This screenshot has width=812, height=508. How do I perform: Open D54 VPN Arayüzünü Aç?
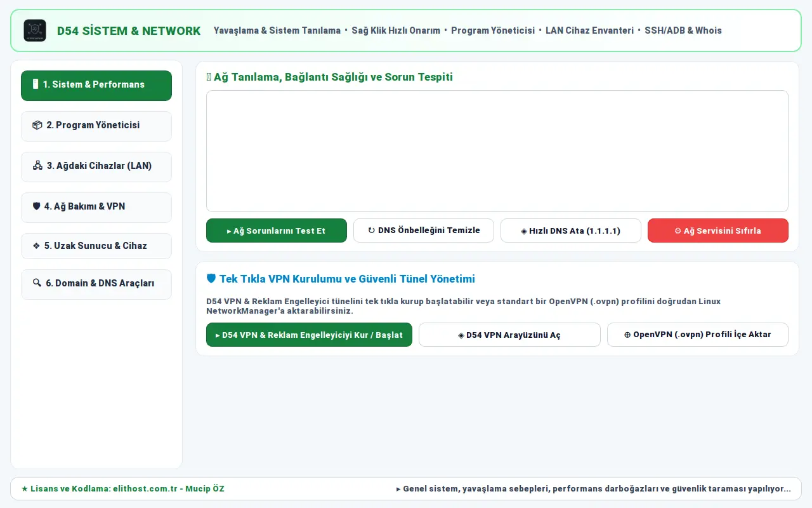pyautogui.click(x=509, y=335)
